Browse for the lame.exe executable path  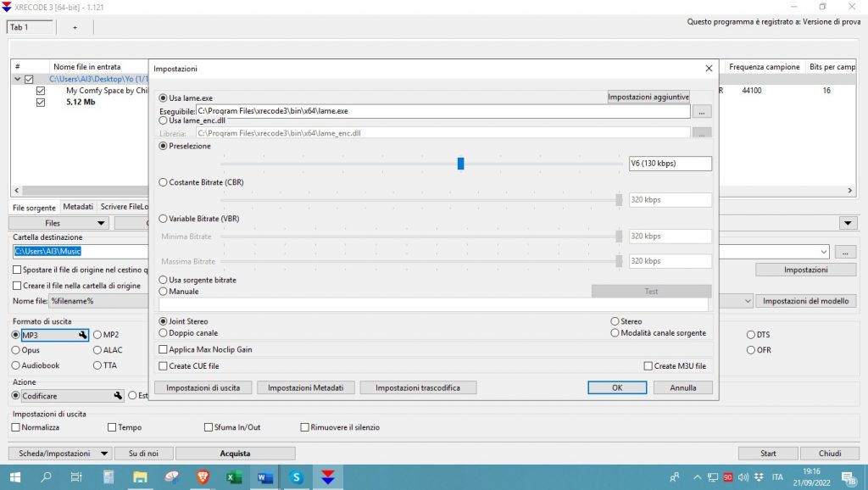click(701, 111)
